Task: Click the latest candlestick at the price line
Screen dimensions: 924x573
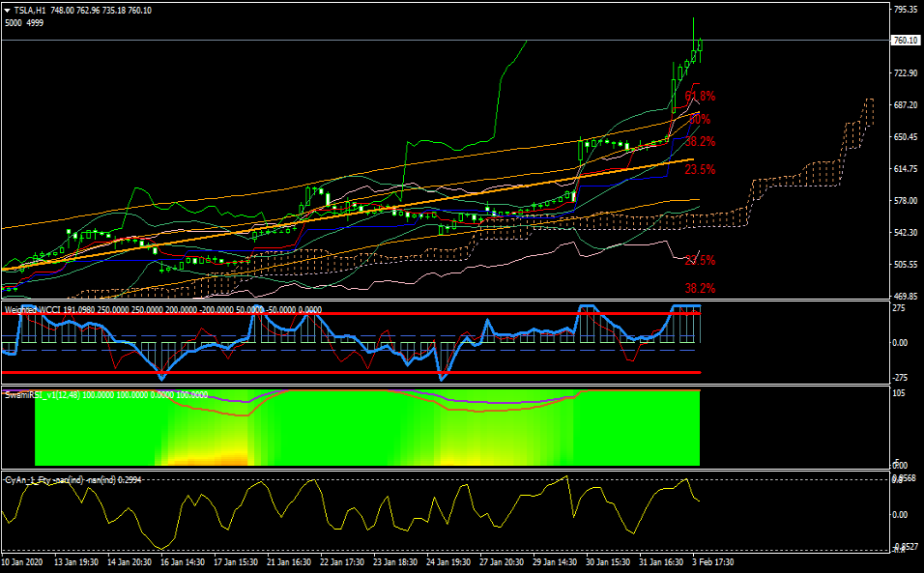Action: [x=699, y=44]
